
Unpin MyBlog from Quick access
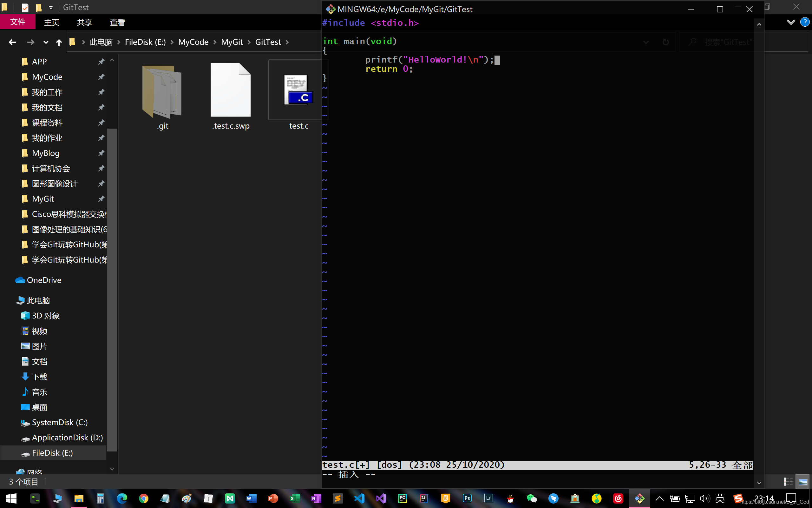[x=101, y=153]
